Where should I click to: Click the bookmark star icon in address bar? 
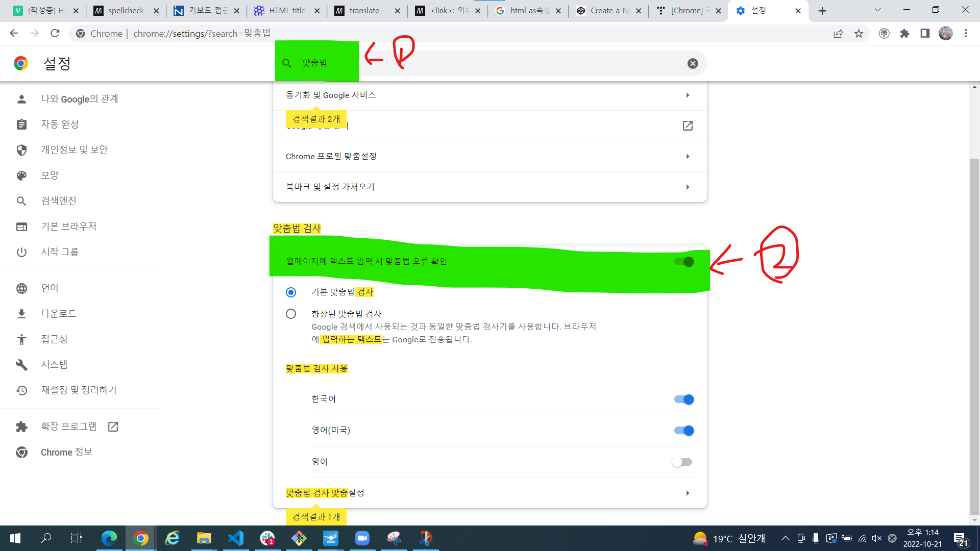pyautogui.click(x=859, y=34)
